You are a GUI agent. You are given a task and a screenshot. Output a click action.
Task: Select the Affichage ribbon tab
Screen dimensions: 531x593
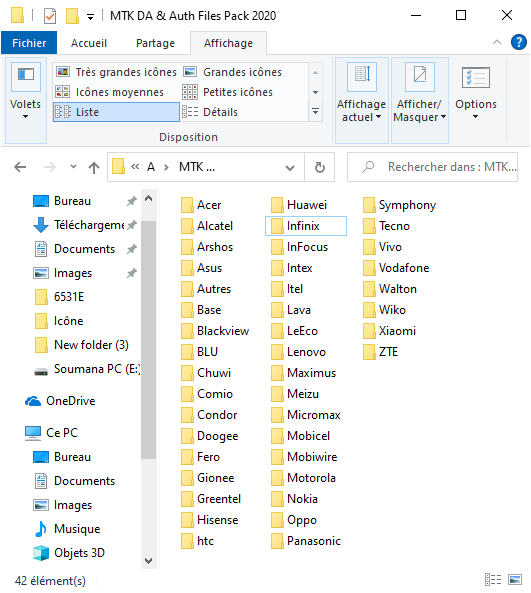point(228,43)
